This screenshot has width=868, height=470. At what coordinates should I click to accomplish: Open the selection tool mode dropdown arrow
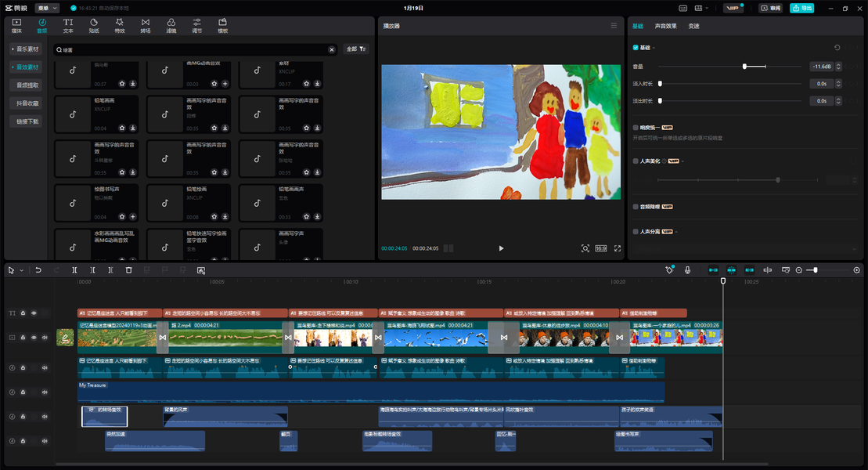(22, 270)
